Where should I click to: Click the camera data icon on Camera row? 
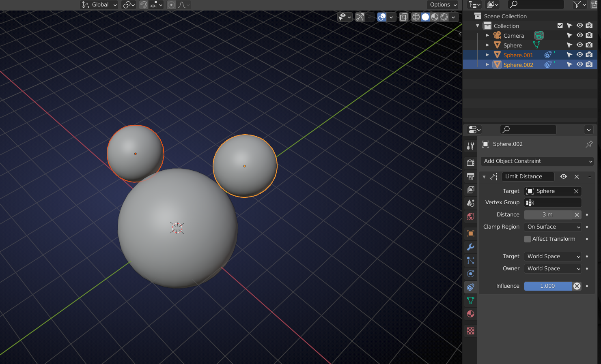pos(539,35)
